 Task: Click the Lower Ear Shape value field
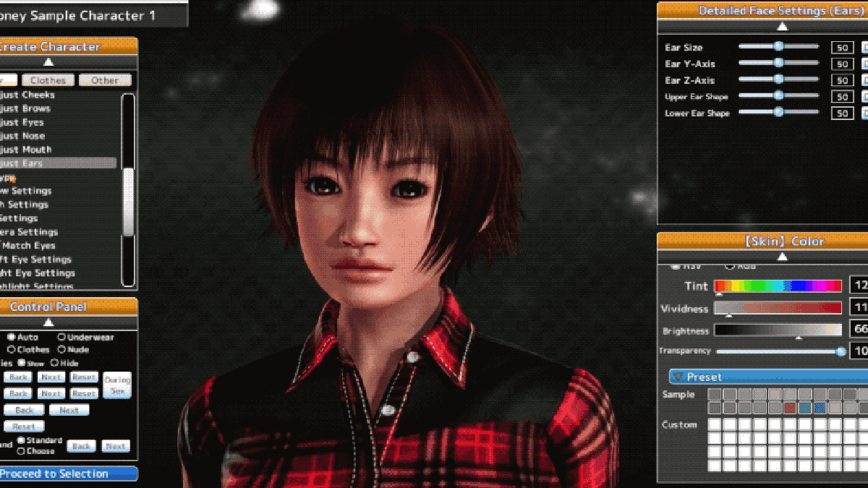pyautogui.click(x=843, y=114)
